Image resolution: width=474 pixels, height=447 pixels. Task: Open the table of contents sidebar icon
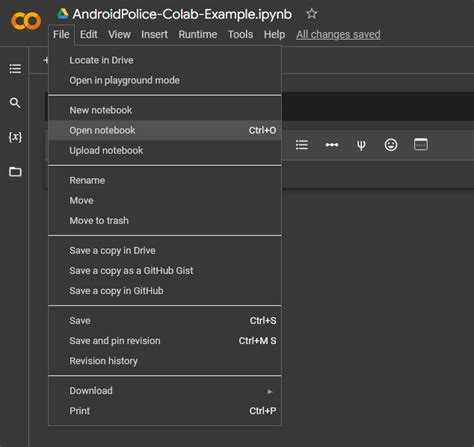[15, 68]
